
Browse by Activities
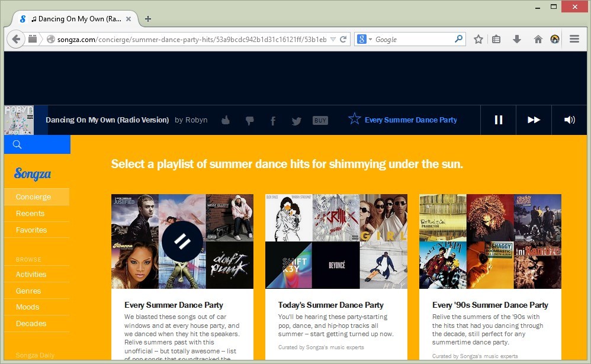coord(37,274)
